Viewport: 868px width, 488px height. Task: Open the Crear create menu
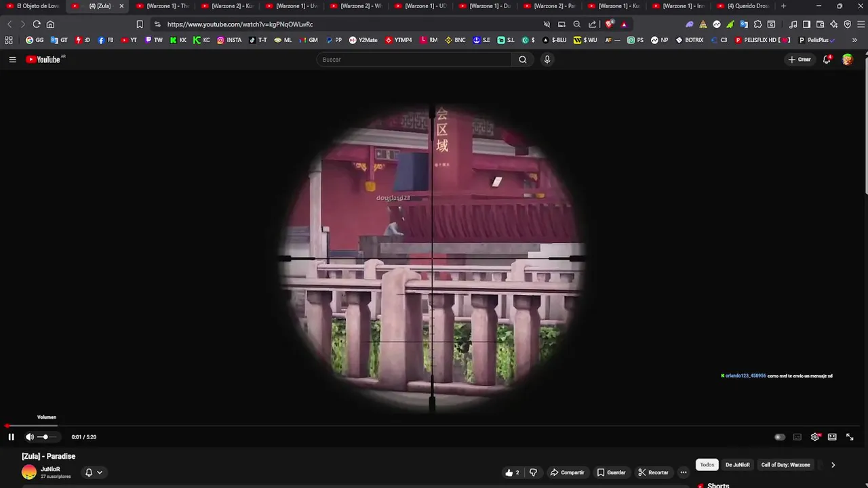[800, 60]
